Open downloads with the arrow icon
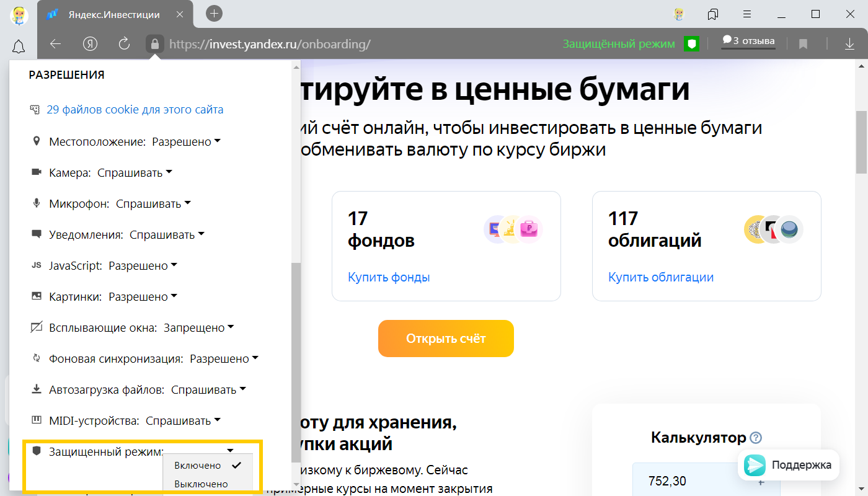868x496 pixels. tap(849, 44)
